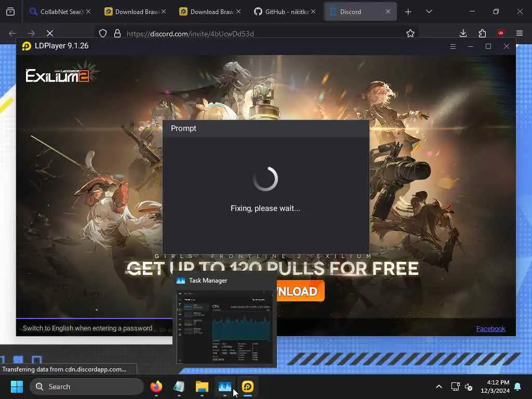Open the Facebook link in LDPlayer
The image size is (532, 399).
[x=490, y=328]
